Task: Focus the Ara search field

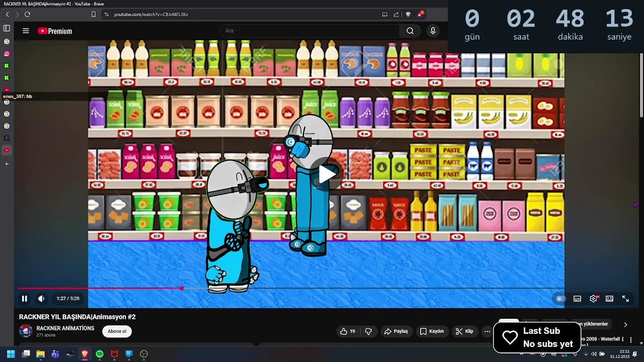Action: tap(309, 31)
